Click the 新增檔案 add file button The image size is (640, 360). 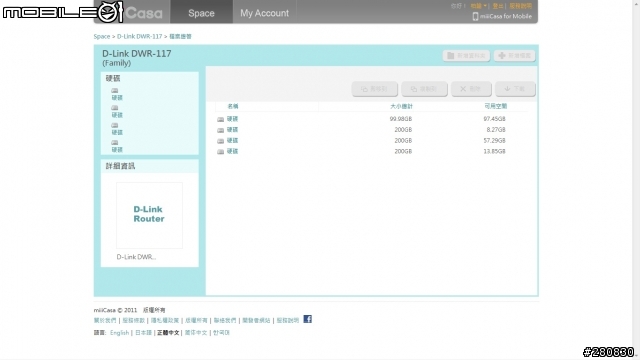[514, 56]
